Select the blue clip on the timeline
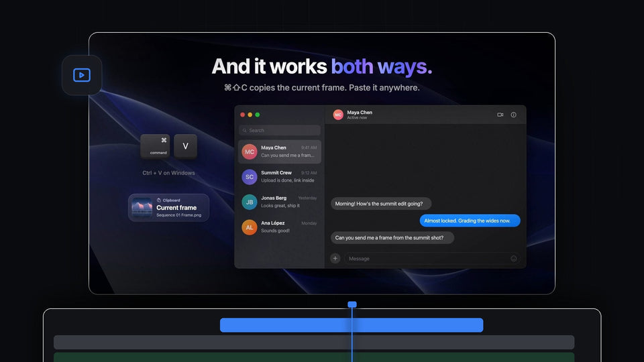The image size is (644, 362). [352, 325]
